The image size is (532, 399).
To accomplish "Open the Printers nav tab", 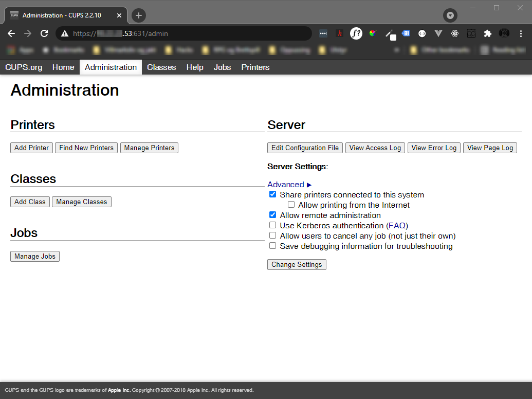I will pos(255,67).
